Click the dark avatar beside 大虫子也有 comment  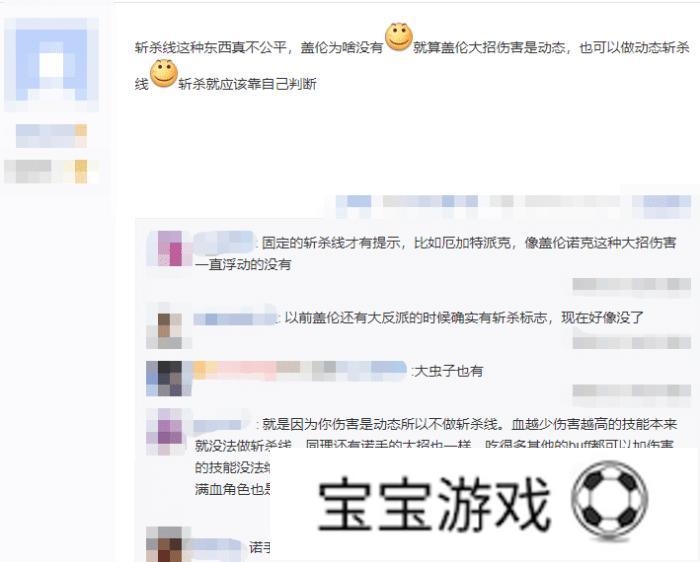coord(169,379)
